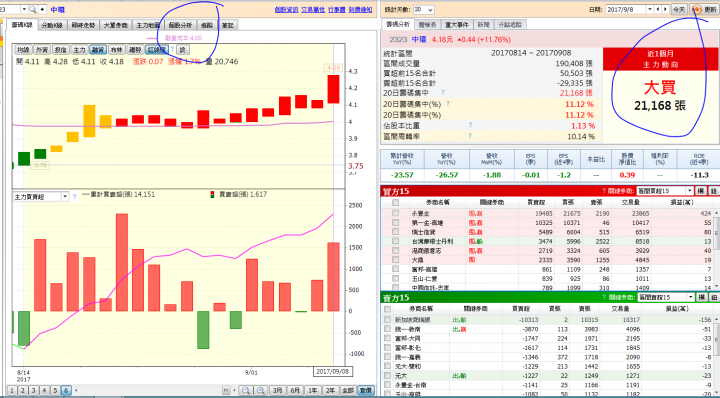Screen dimensions: 720x398
Task: Click the small right arrow before the zoom icons
Action: pos(235,390)
